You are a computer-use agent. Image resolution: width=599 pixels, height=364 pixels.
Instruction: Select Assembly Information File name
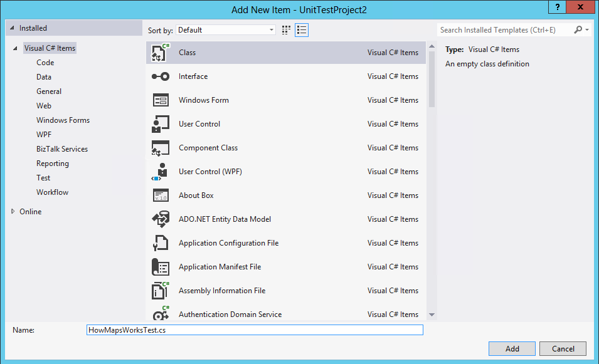[222, 291]
